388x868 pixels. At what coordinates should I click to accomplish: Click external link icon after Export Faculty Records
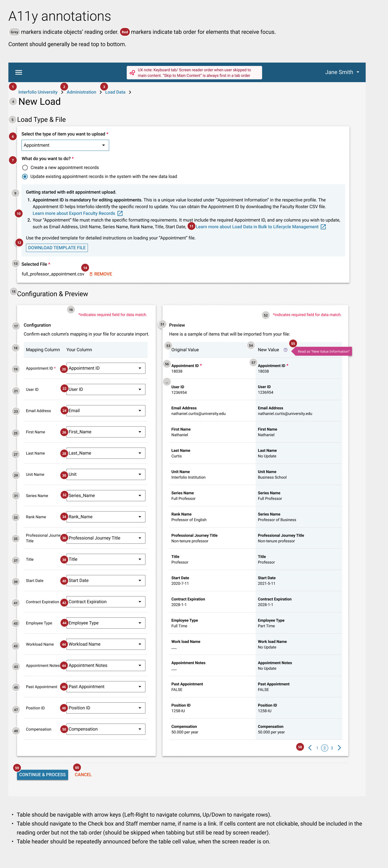click(x=120, y=213)
